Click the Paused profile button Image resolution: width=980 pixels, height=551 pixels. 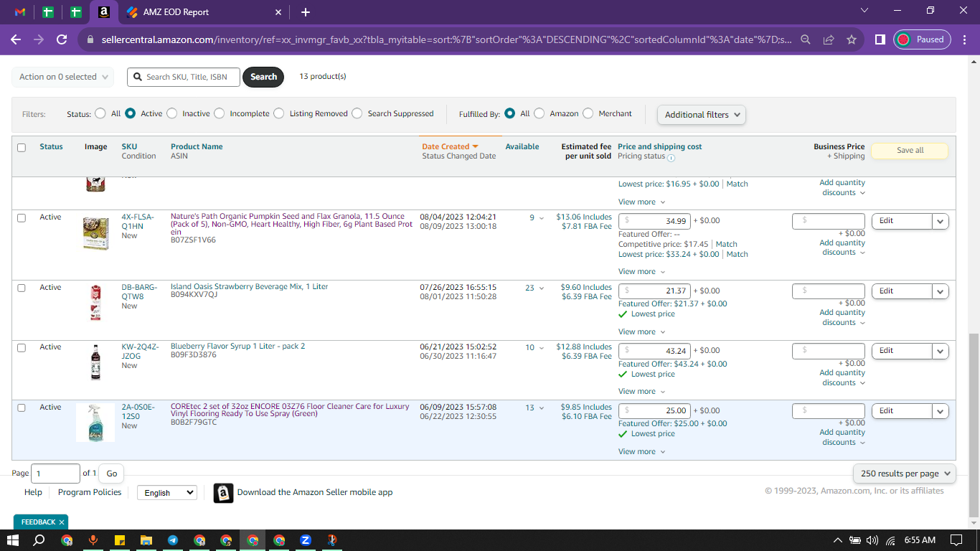[922, 39]
